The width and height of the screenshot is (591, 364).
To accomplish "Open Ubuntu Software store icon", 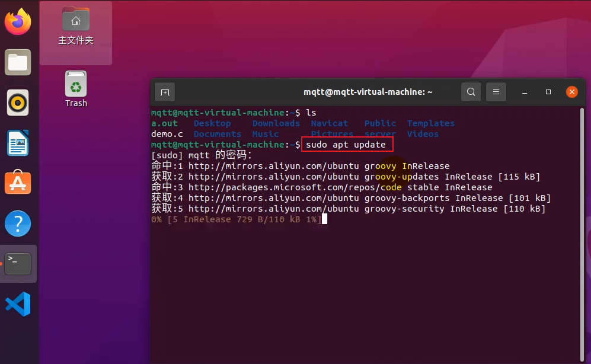I will [x=18, y=182].
